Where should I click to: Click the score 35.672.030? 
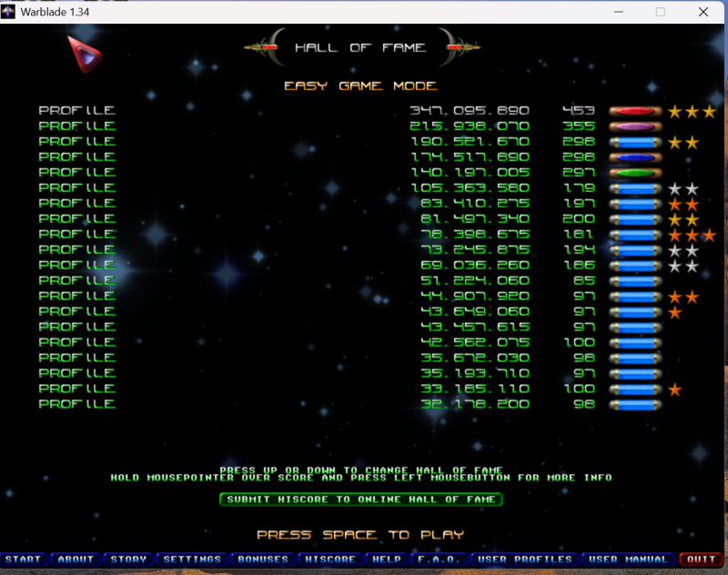(475, 358)
